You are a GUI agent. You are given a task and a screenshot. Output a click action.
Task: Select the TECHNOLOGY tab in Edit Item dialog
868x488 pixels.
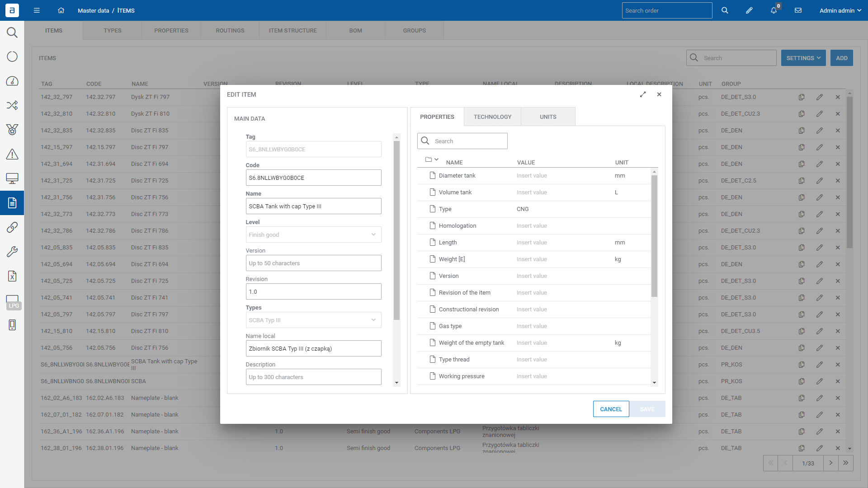pyautogui.click(x=492, y=116)
